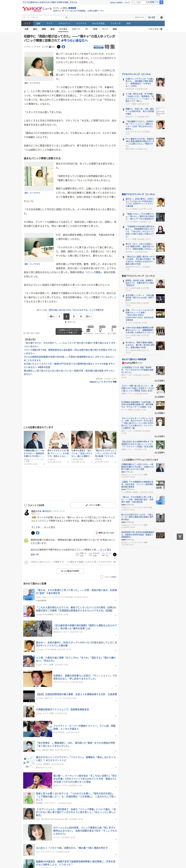The image size is (186, 868).
Task: Open マイページ link
Action: 139,17
